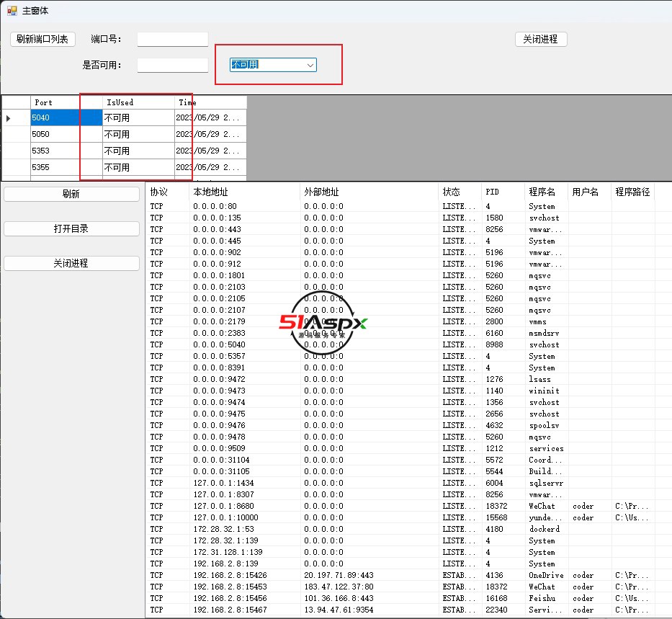Screen dimensions: 672x619
Task: Select the row with 0.0.0.0:135
Action: (x=400, y=218)
